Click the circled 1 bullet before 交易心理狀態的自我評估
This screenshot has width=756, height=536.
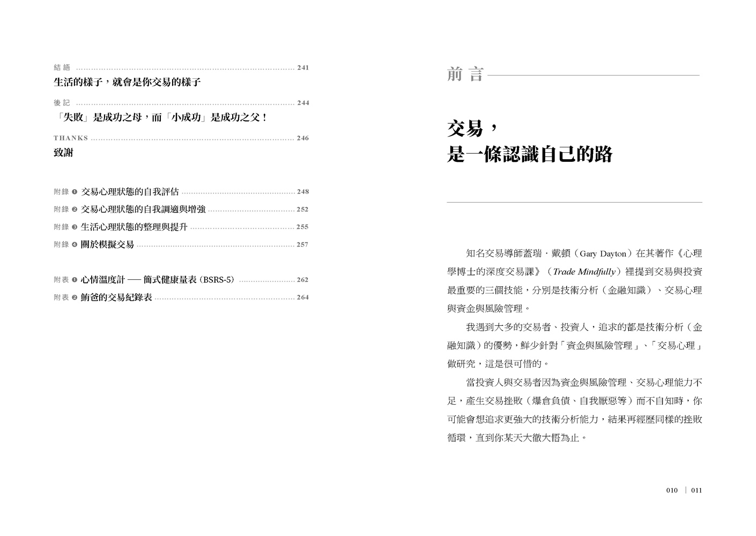click(75, 192)
